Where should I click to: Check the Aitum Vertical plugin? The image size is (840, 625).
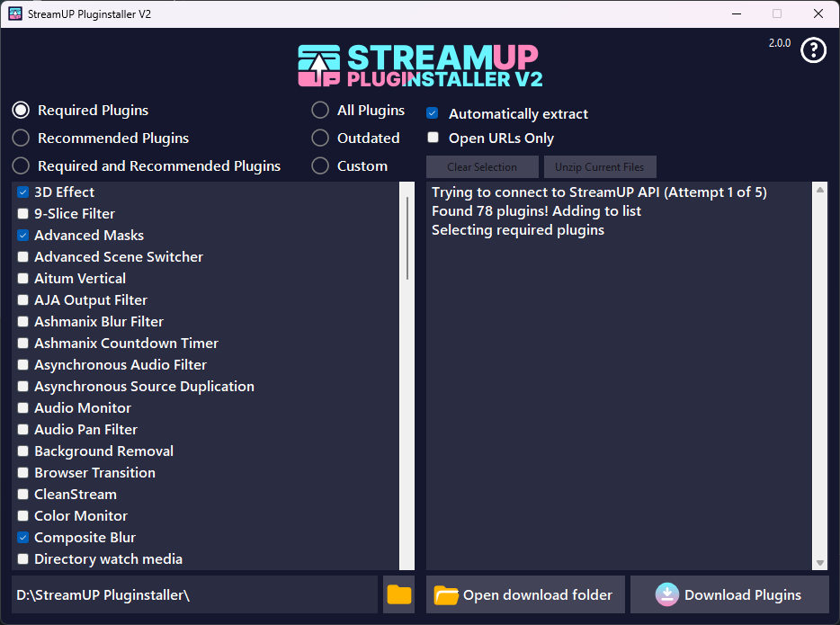(23, 279)
